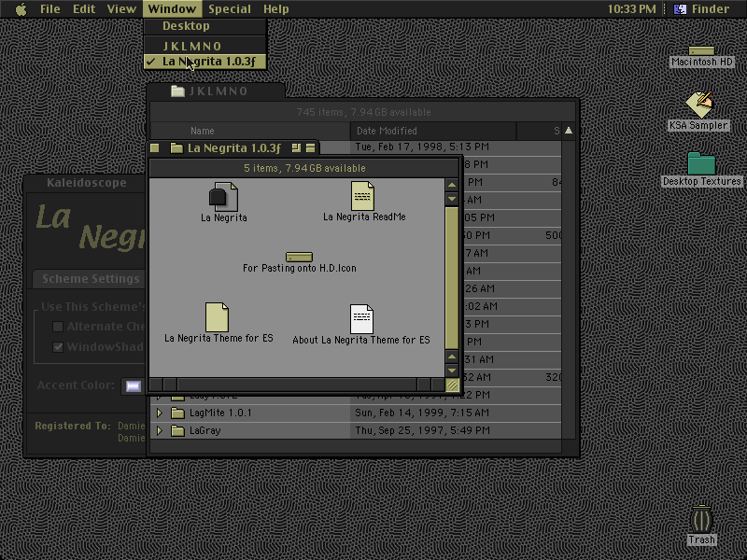Click the date Tue, Feb 17, 1998, 5:13 PM
Screen dimensions: 747x560
coord(422,147)
